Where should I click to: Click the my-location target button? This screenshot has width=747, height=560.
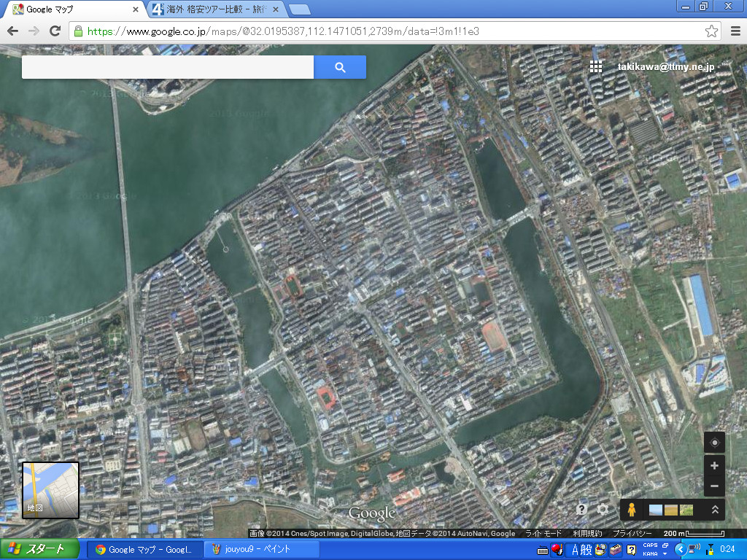[714, 443]
